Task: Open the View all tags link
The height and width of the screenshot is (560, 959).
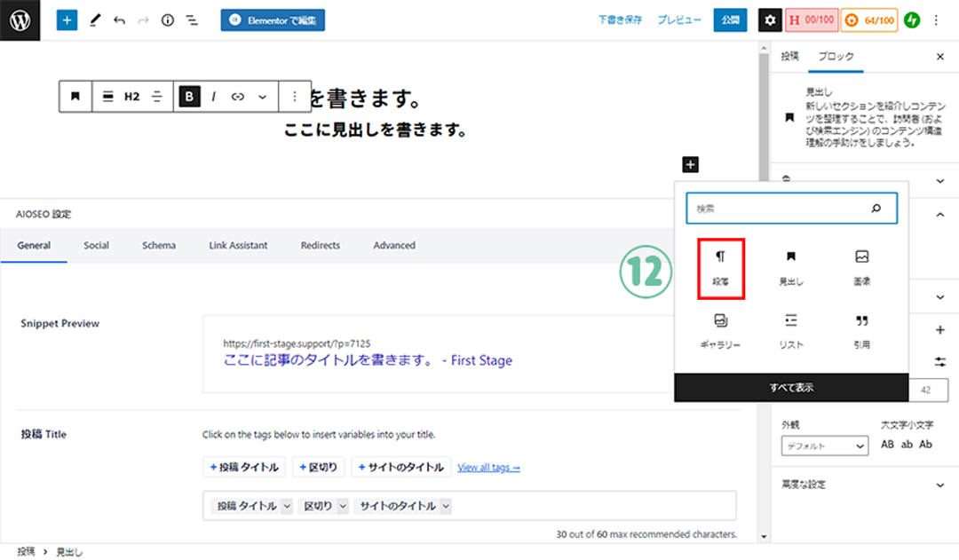Action: tap(488, 467)
